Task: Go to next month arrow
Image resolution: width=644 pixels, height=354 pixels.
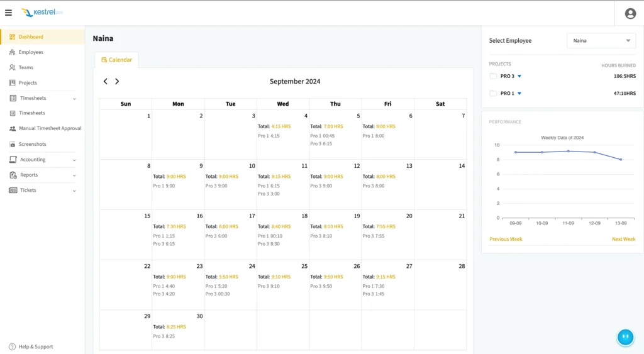Action: coord(117,81)
